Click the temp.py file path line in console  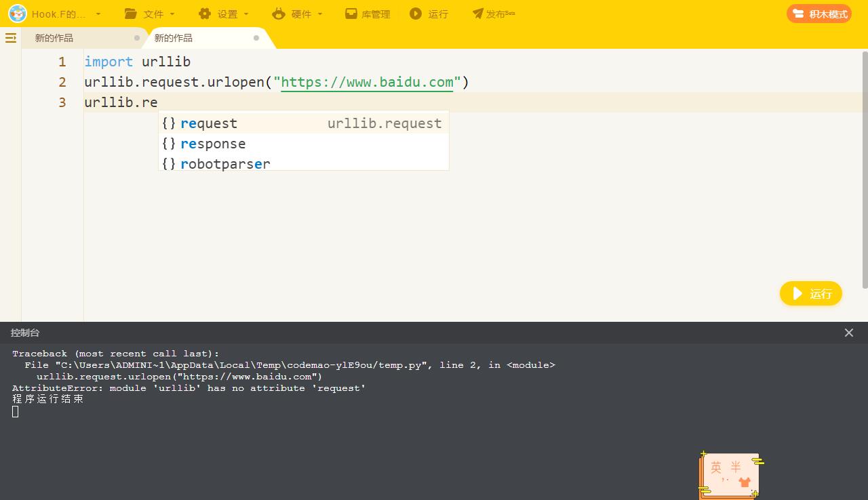point(290,365)
